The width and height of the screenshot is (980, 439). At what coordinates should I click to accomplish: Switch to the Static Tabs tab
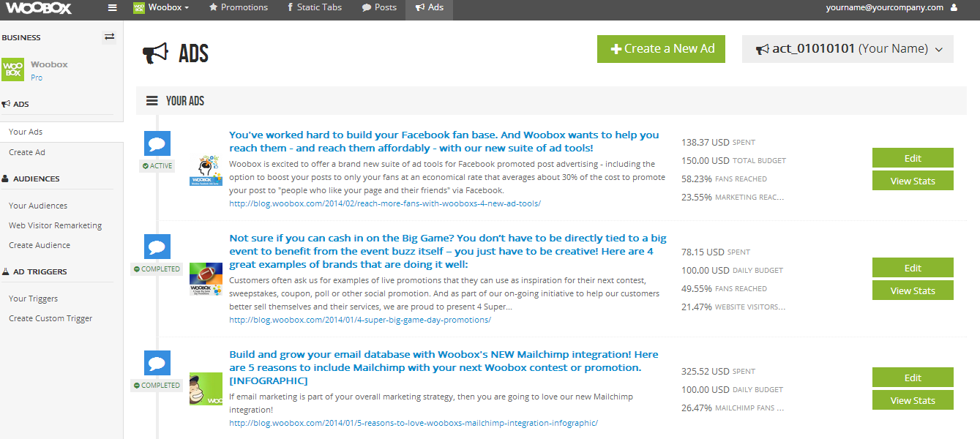pos(315,7)
